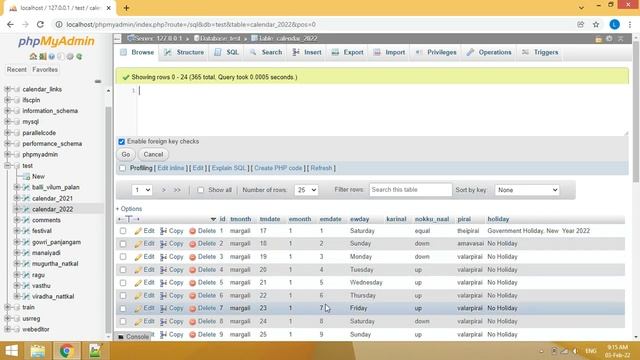Open the Console bar
Image resolution: width=640 pixels, height=360 pixels.
(133, 337)
